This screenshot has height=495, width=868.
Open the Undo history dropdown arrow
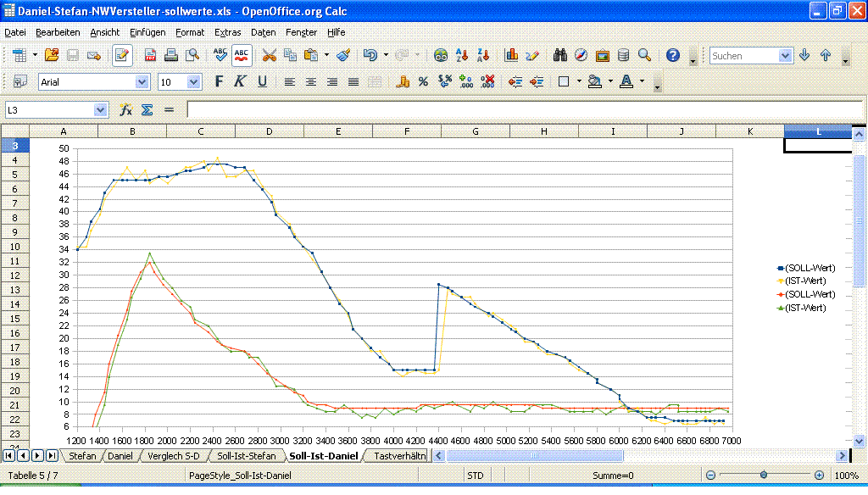point(386,55)
